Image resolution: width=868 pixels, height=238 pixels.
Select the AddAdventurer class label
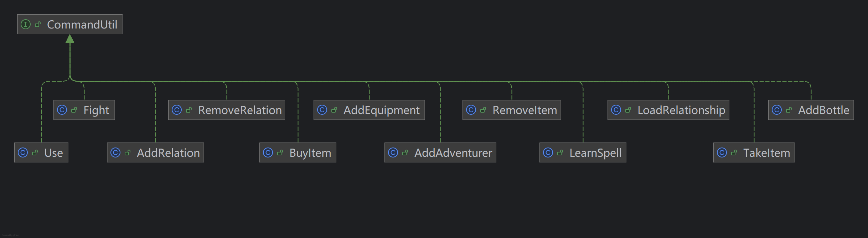453,153
